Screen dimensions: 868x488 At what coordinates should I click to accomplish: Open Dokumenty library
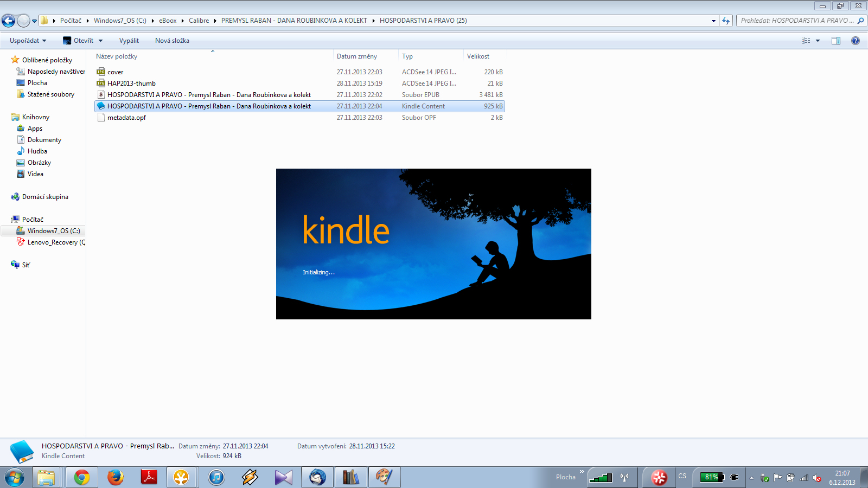pyautogui.click(x=44, y=140)
